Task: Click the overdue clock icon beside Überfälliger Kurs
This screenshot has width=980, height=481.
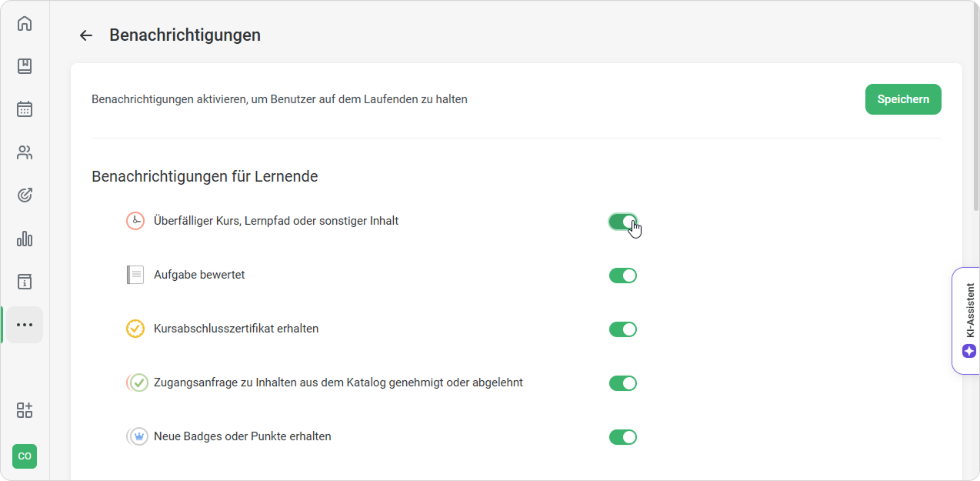Action: click(135, 221)
